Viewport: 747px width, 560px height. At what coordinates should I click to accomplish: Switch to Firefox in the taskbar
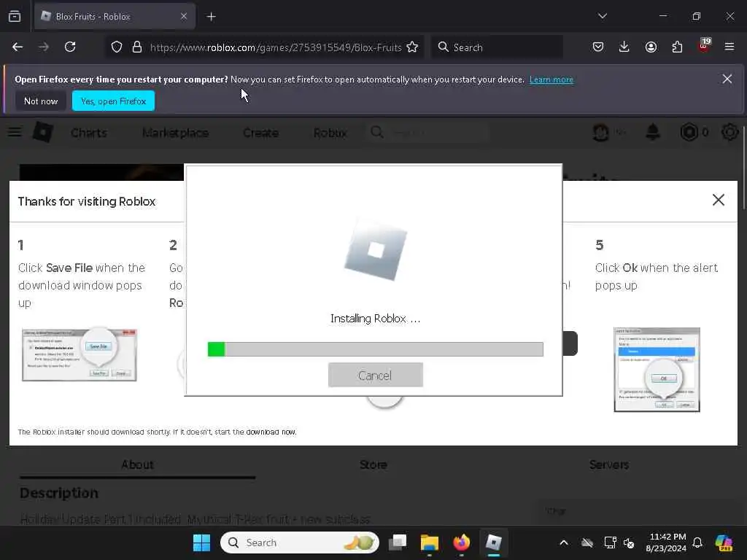461,542
